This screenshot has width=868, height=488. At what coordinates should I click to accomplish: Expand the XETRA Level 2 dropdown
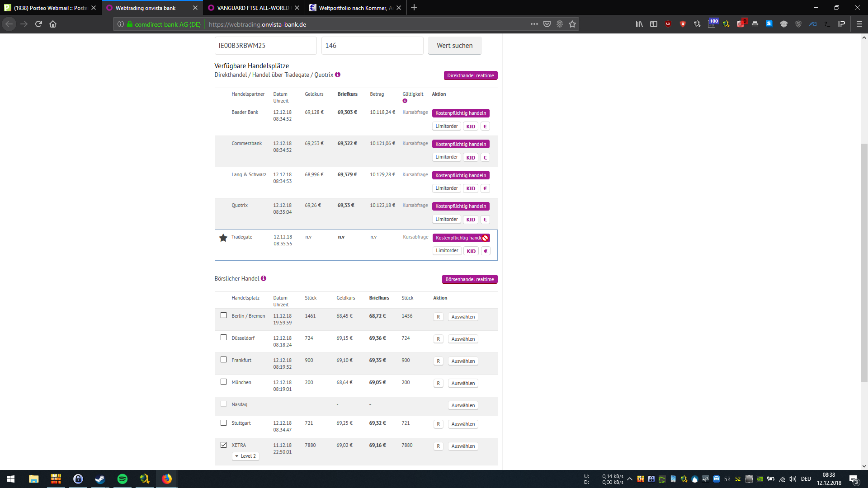(245, 456)
